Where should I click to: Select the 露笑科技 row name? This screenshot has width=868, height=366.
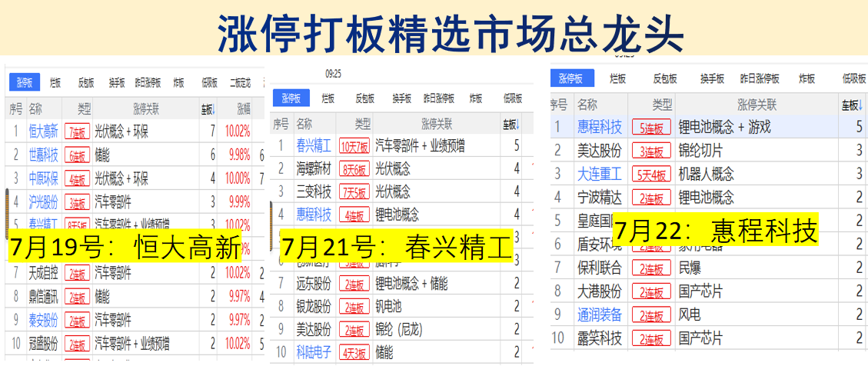[x=600, y=337]
